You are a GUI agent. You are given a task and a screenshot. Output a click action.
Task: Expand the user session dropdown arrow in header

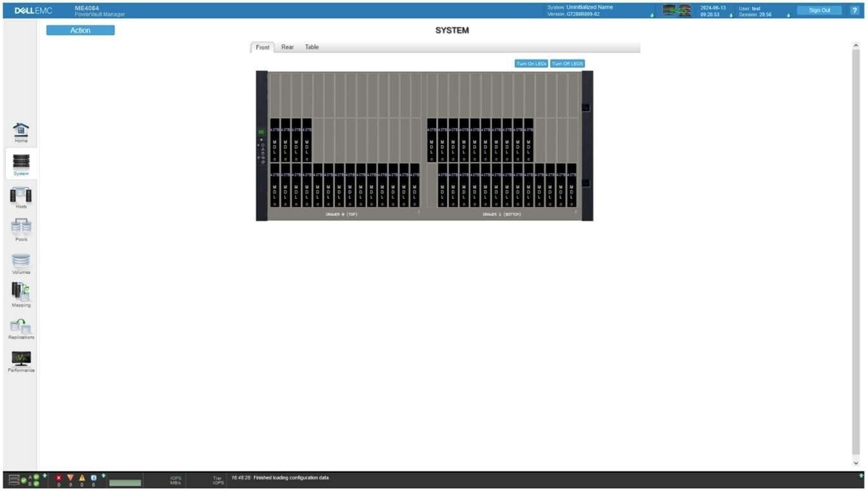tap(788, 15)
